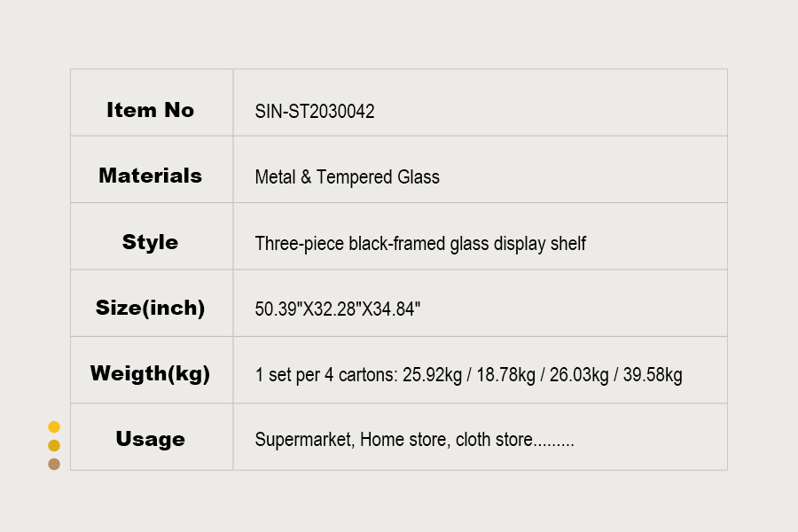This screenshot has width=798, height=532.
Task: Click the 50.39"X32.28"X34.84" dimensions value
Action: (x=337, y=309)
